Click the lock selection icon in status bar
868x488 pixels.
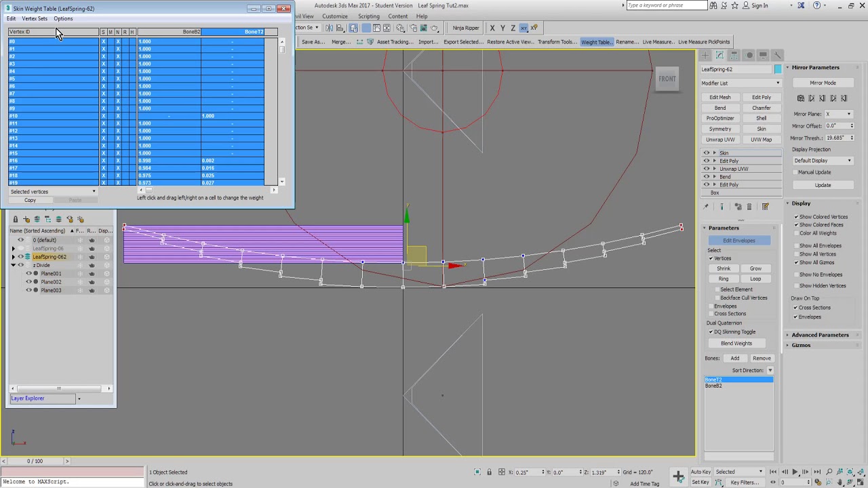[489, 472]
